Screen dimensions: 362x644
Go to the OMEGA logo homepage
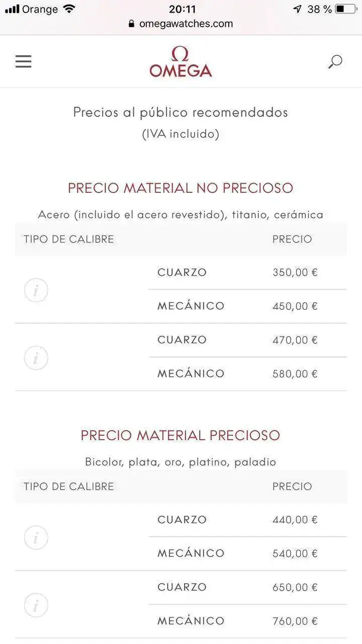tap(180, 61)
